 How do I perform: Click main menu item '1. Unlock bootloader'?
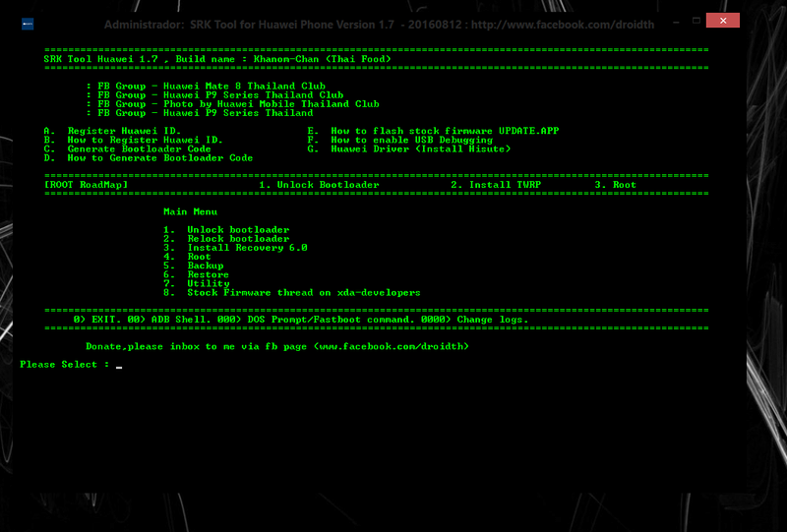coord(226,230)
